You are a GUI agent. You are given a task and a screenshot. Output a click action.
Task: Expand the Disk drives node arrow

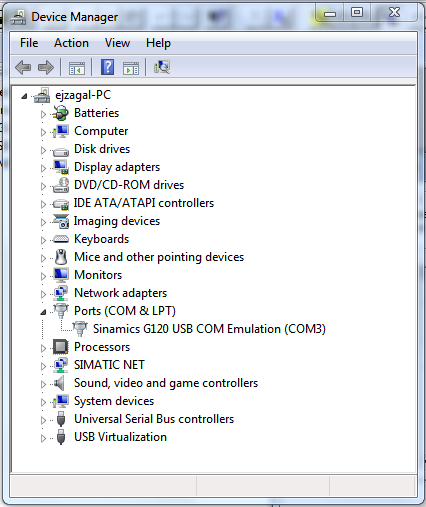[x=43, y=150]
